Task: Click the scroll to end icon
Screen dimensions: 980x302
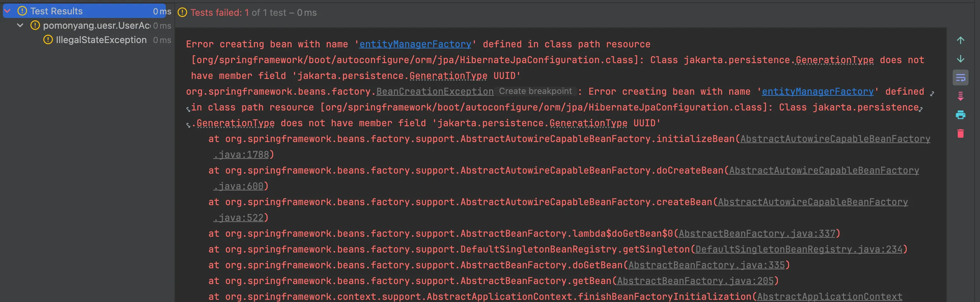Action: [x=960, y=96]
